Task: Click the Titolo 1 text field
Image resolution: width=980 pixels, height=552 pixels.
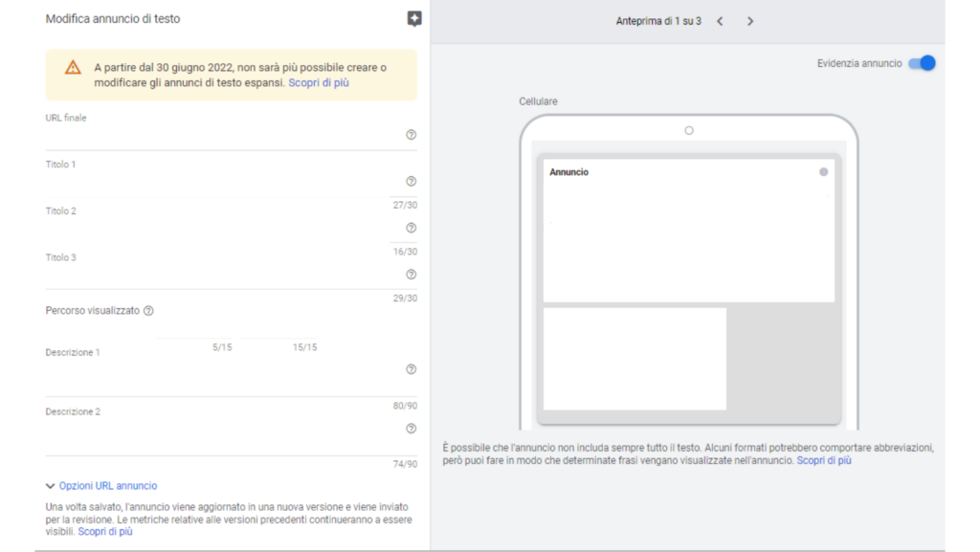Action: [225, 183]
